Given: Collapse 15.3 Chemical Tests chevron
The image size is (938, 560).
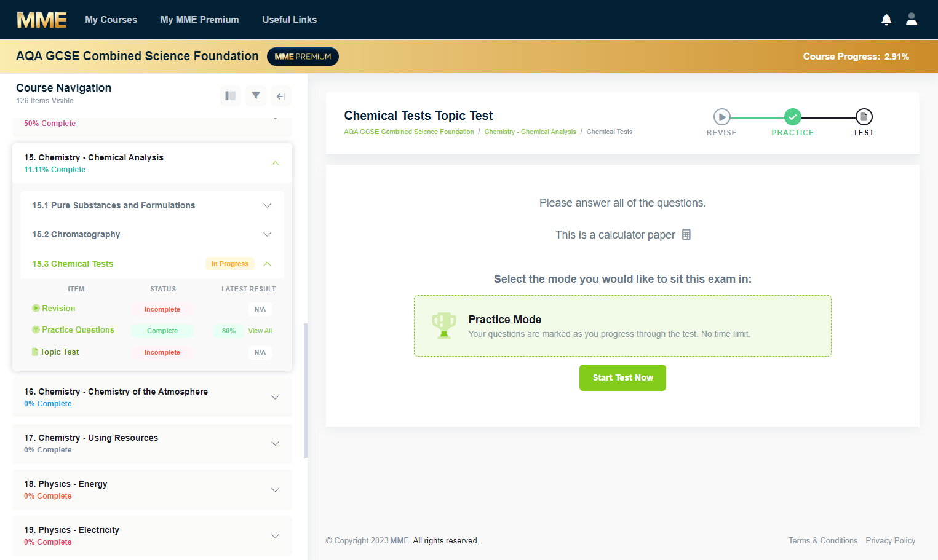Looking at the screenshot, I should [x=267, y=264].
